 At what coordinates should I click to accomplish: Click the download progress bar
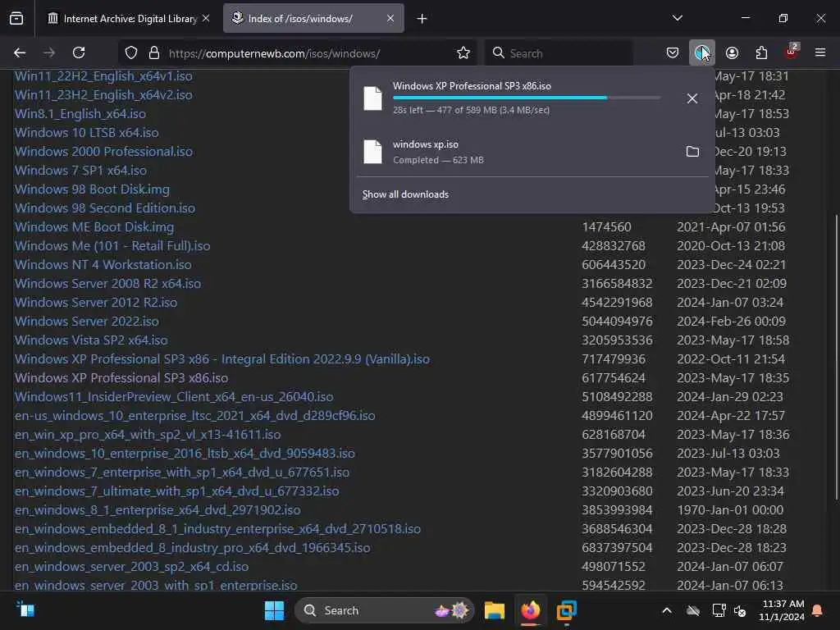(527, 98)
